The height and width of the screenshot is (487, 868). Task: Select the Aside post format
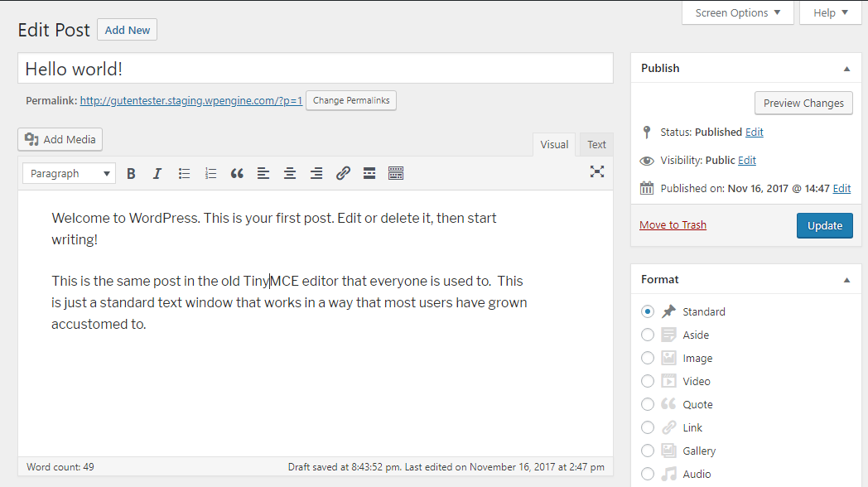tap(648, 335)
